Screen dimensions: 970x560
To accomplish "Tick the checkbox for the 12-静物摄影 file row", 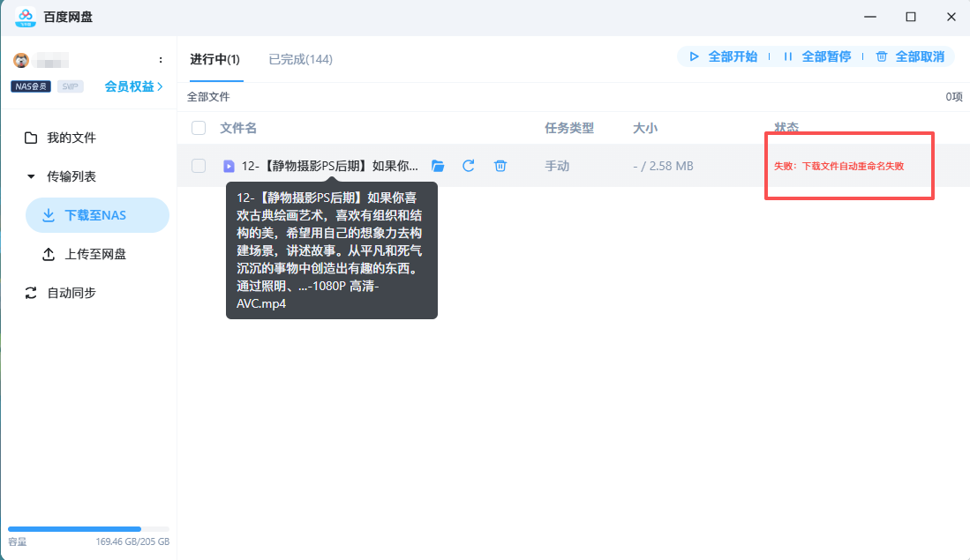I will [199, 166].
